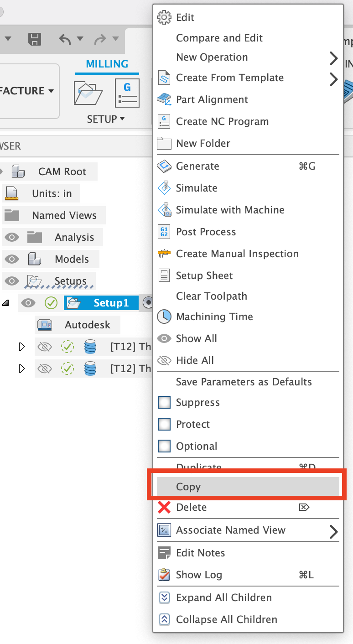
Task: Open Part Alignment
Action: coord(212,99)
